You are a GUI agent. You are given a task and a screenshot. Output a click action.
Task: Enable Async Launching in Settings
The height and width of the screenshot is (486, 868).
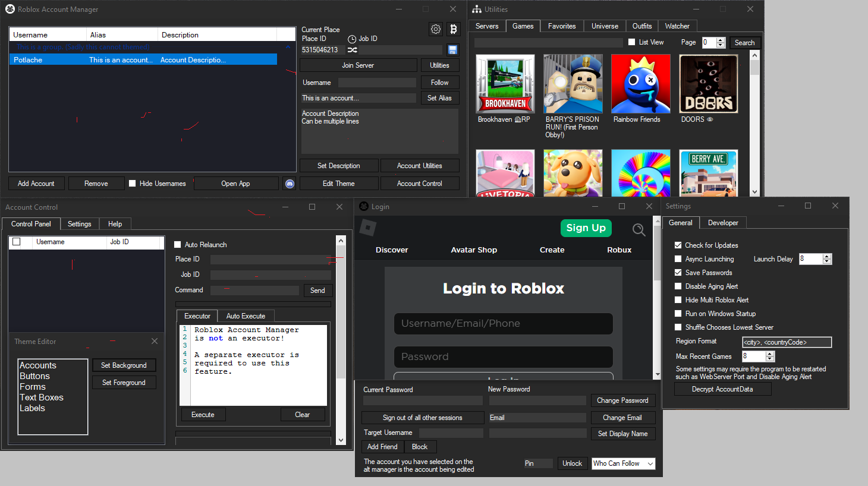[678, 258]
